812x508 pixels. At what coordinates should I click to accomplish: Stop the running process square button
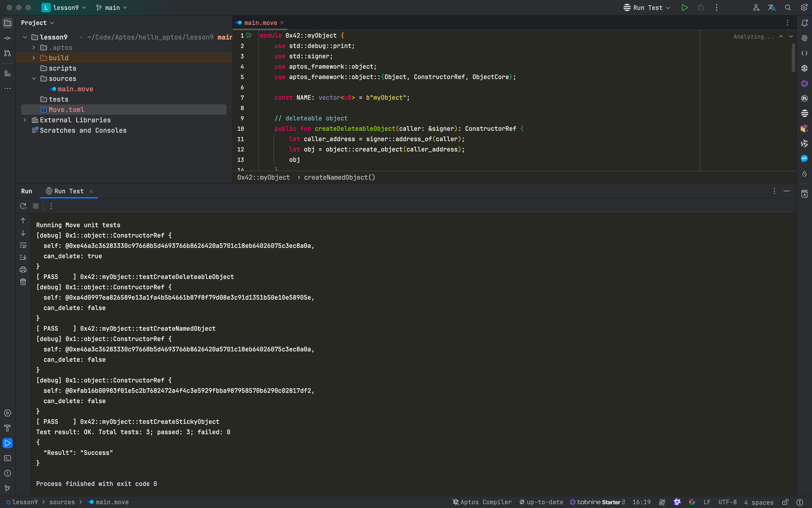click(x=35, y=206)
